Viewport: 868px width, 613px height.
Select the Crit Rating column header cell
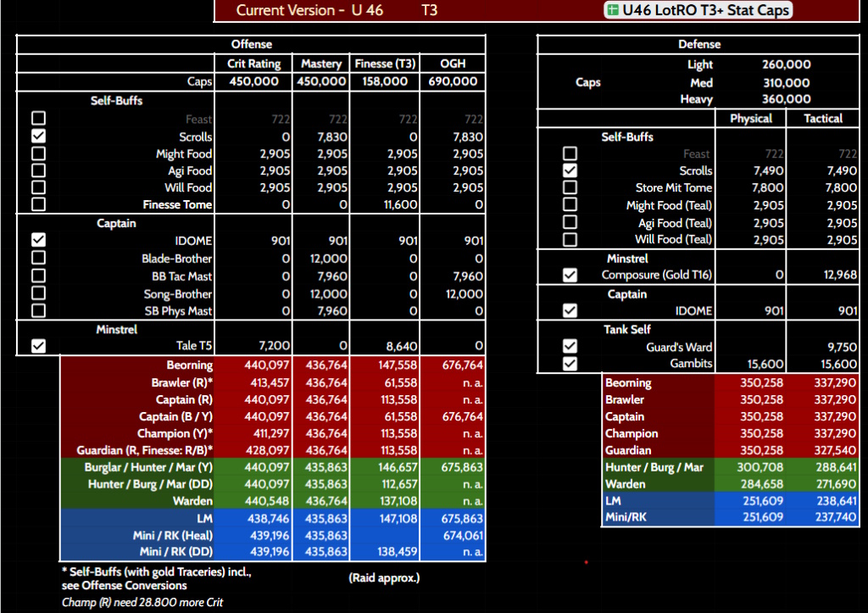(x=253, y=64)
